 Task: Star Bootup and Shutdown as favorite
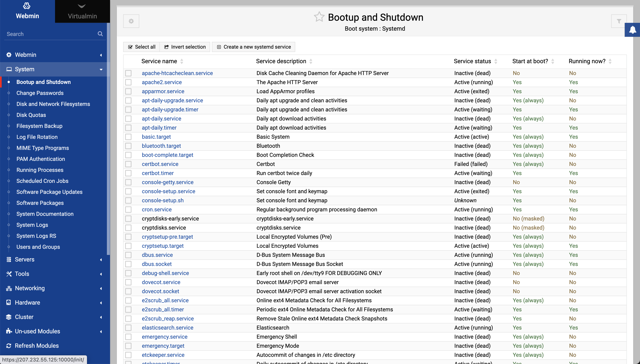pos(319,17)
